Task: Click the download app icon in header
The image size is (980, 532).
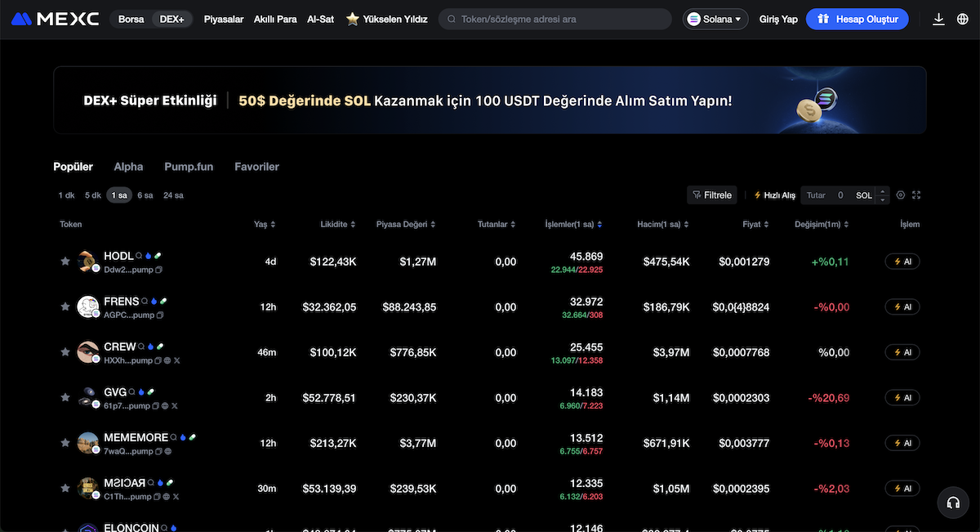Action: pyautogui.click(x=939, y=19)
